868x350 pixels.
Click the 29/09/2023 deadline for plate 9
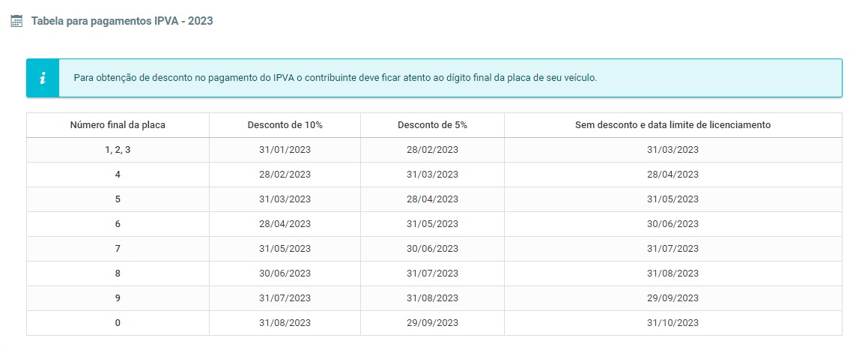[x=673, y=298]
